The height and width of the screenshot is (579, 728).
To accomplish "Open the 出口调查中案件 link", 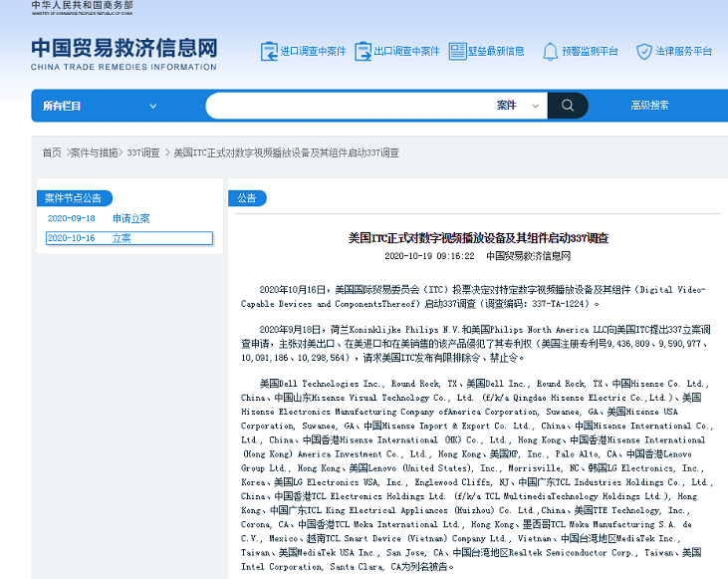I will [x=406, y=51].
